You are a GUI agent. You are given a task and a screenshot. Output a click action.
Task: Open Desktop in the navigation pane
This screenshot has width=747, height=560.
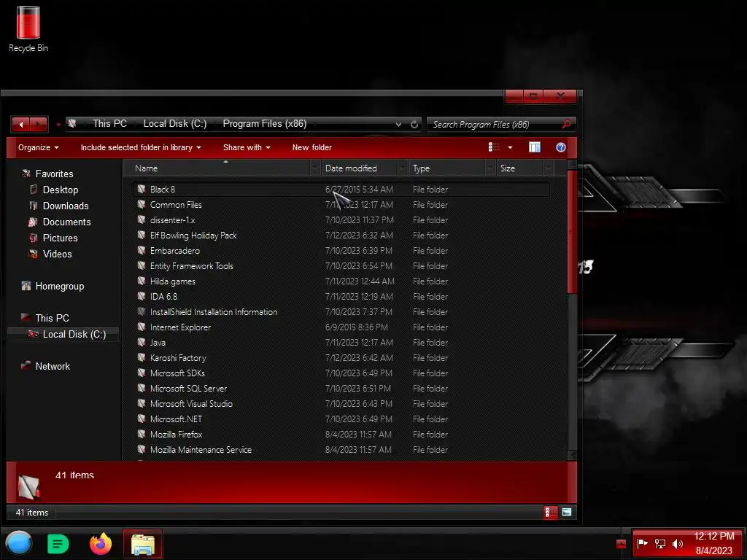point(60,190)
